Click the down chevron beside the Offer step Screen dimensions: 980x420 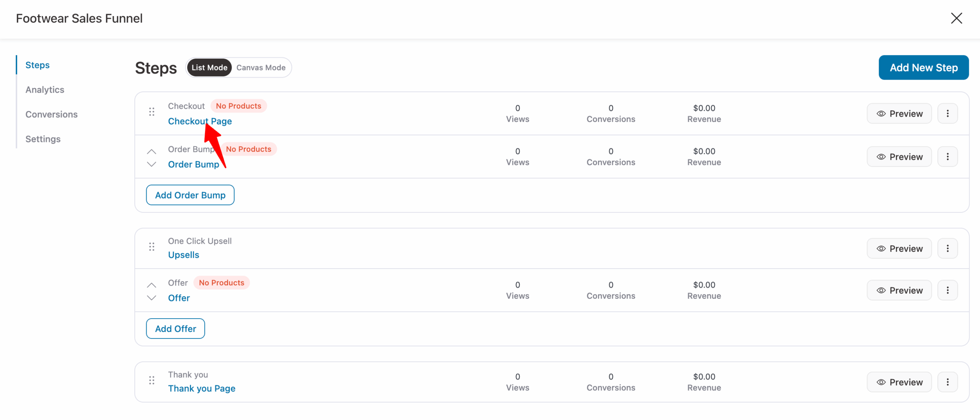[151, 298]
